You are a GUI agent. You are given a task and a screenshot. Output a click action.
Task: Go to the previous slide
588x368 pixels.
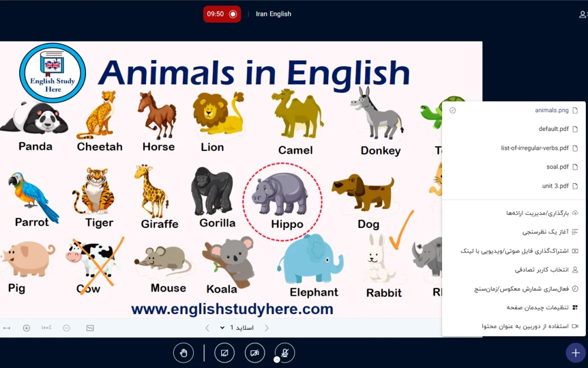pyautogui.click(x=207, y=328)
